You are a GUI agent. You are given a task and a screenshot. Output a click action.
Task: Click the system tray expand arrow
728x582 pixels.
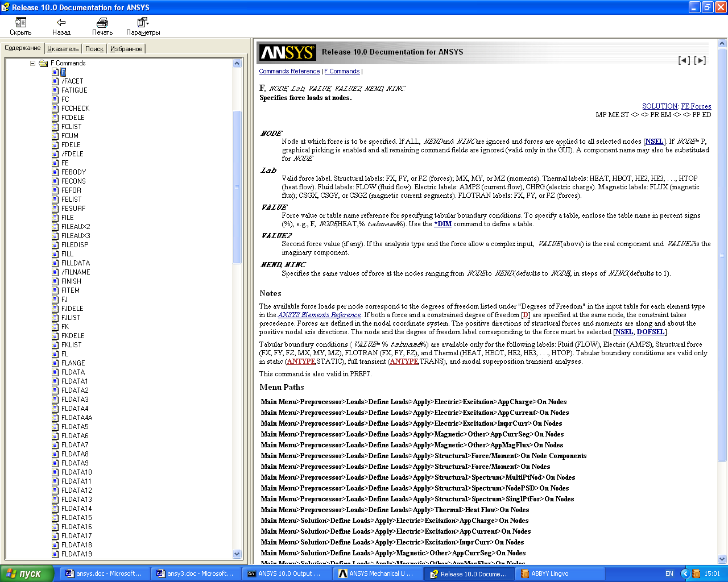click(x=685, y=573)
